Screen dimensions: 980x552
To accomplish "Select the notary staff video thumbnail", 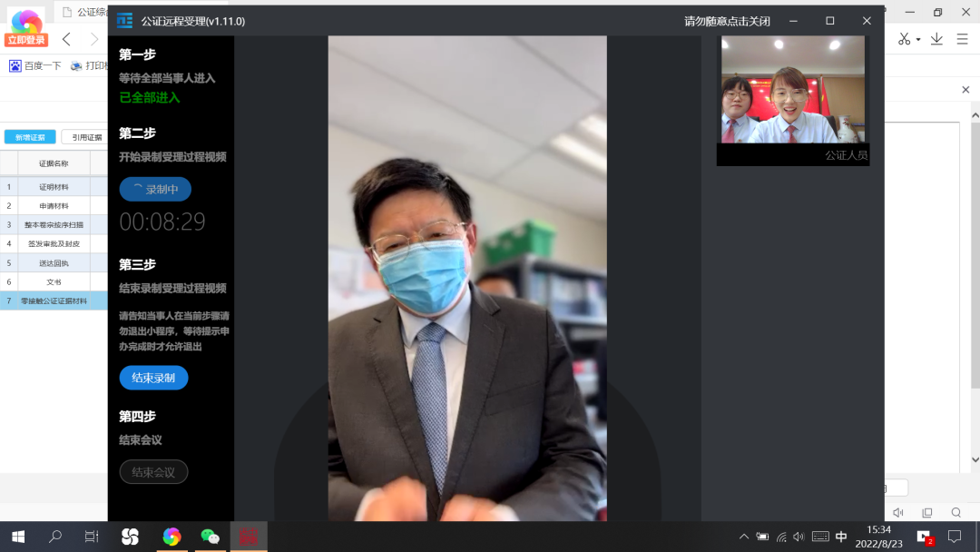I will (x=792, y=100).
